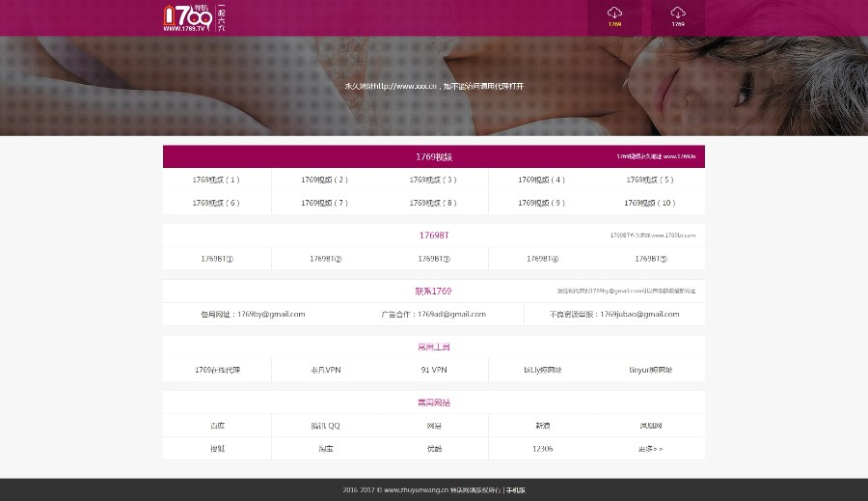Click the white-labeled cloud download icon

pos(678,17)
